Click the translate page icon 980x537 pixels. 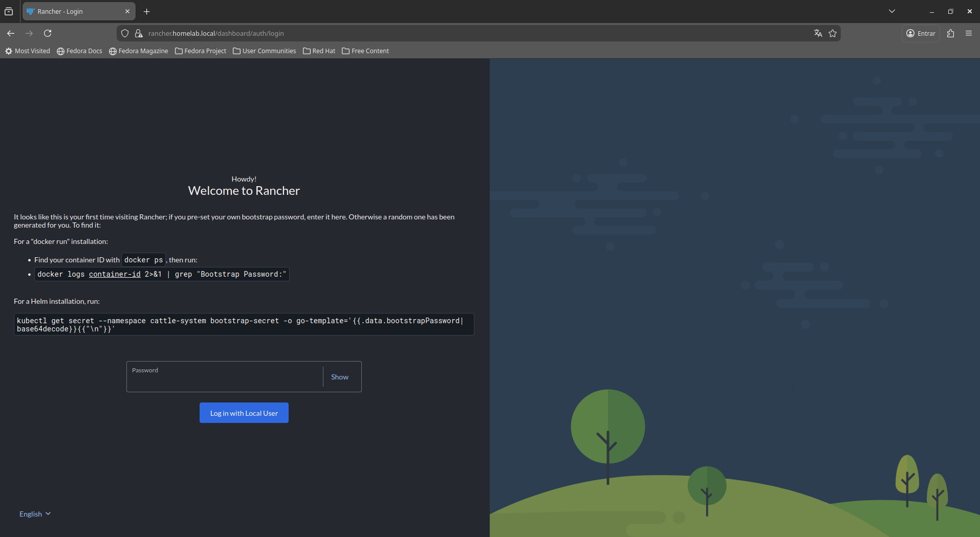coord(818,33)
